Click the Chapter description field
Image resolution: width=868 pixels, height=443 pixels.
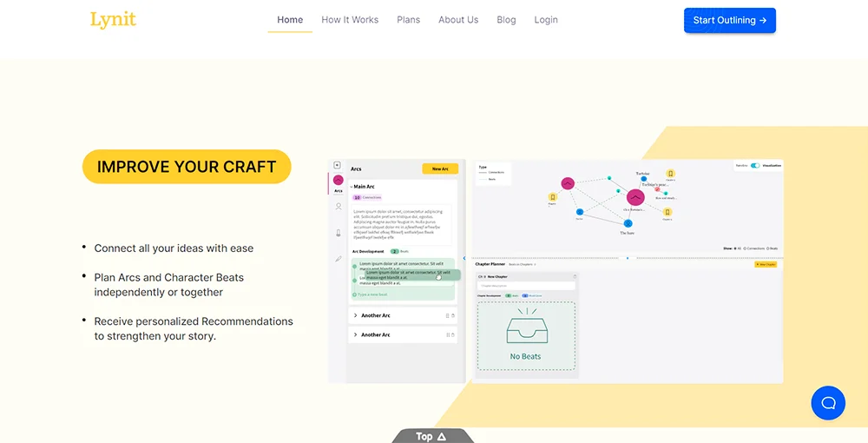[x=526, y=286]
